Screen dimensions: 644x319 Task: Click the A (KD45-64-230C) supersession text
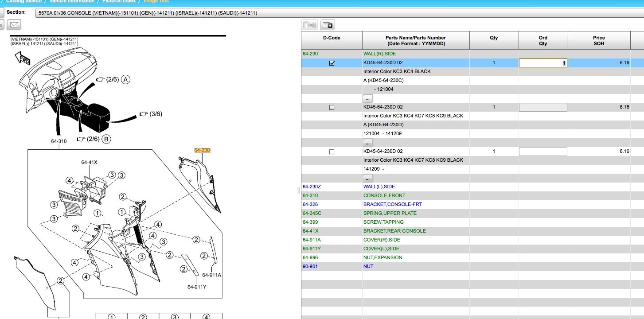click(383, 80)
